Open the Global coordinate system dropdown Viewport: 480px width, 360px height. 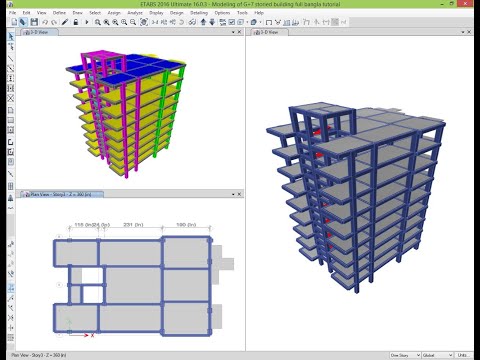point(438,355)
